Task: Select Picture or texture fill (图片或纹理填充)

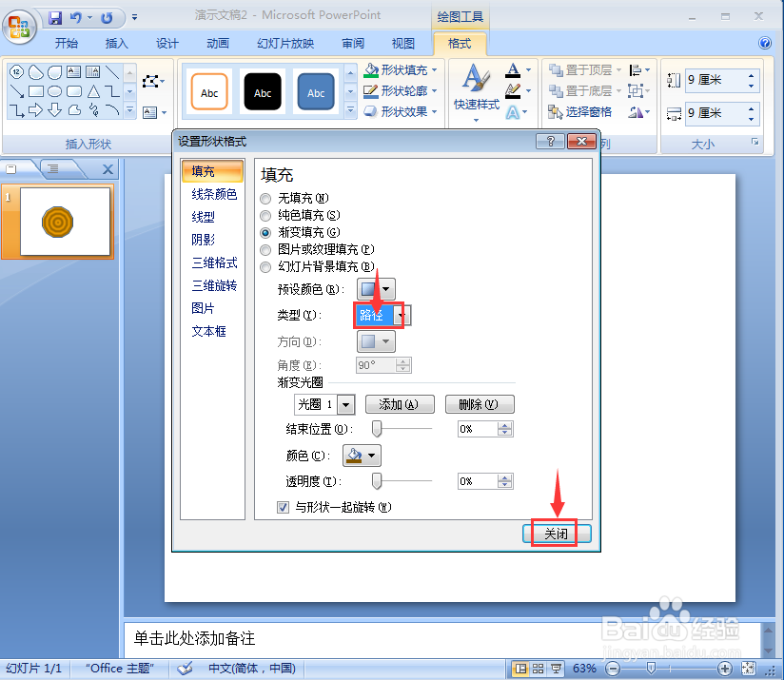Action: [265, 250]
